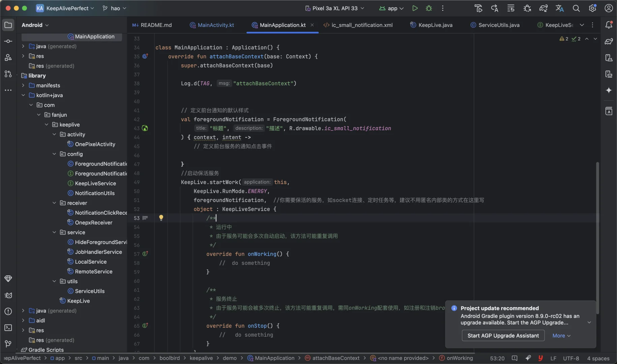Screen dimensions: 617x364
Task: Show more tool windows ellipsis in left stripe
Action: pos(8,90)
